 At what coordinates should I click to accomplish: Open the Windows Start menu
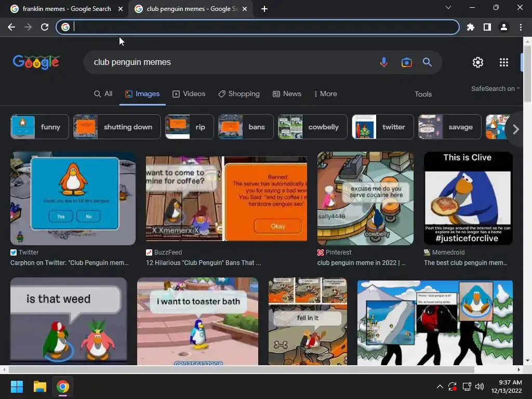point(17,387)
